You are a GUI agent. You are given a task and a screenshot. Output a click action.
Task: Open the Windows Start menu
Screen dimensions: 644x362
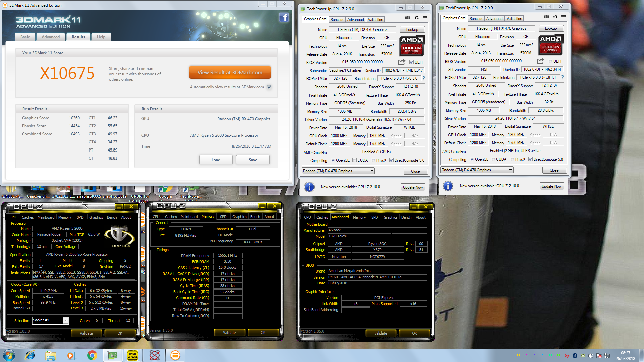click(x=9, y=355)
